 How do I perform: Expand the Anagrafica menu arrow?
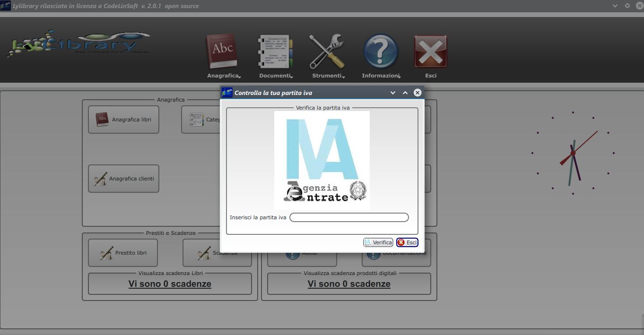point(240,77)
